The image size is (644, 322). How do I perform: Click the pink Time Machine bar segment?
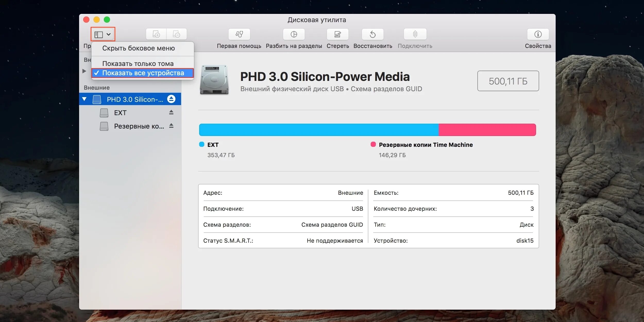pos(487,130)
